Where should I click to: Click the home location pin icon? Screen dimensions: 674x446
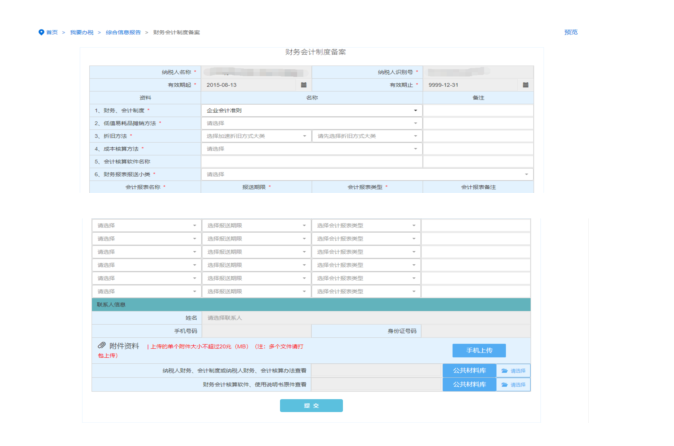[41, 33]
